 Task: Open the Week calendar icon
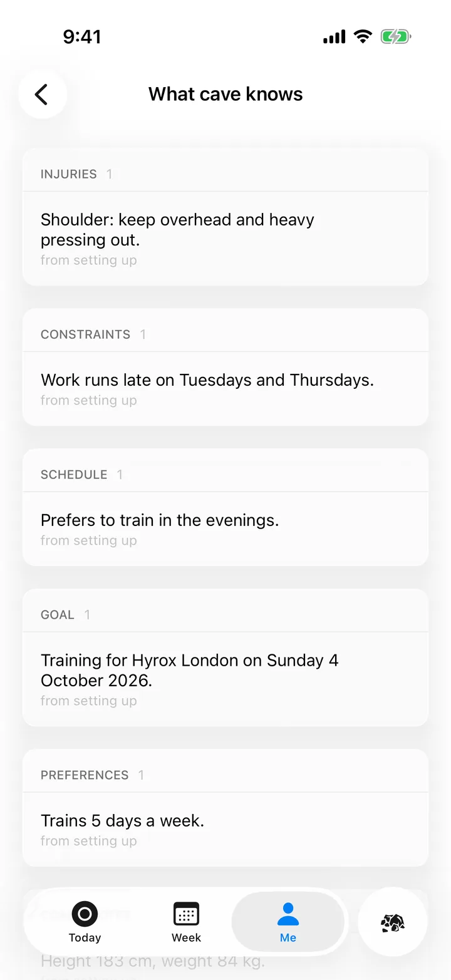pyautogui.click(x=186, y=914)
